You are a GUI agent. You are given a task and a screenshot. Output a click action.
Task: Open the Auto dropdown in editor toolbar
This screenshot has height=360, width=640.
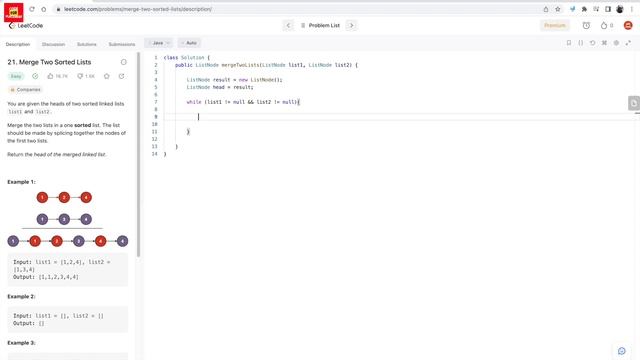click(x=189, y=43)
